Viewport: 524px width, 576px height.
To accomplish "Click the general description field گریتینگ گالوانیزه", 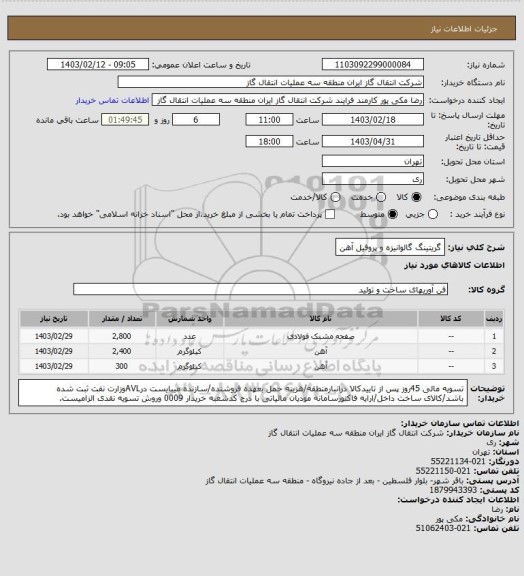I will pos(390,248).
